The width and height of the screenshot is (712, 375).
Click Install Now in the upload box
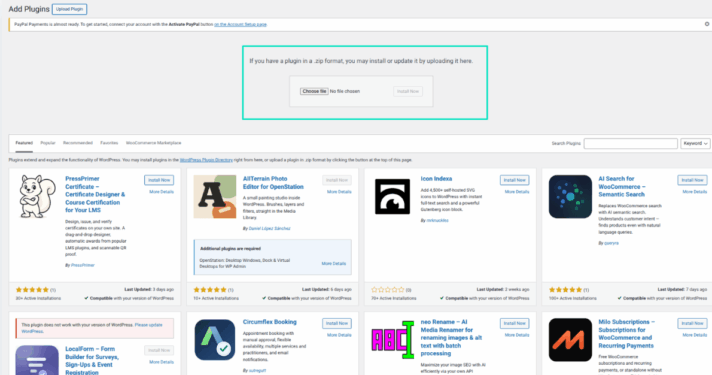click(x=408, y=91)
